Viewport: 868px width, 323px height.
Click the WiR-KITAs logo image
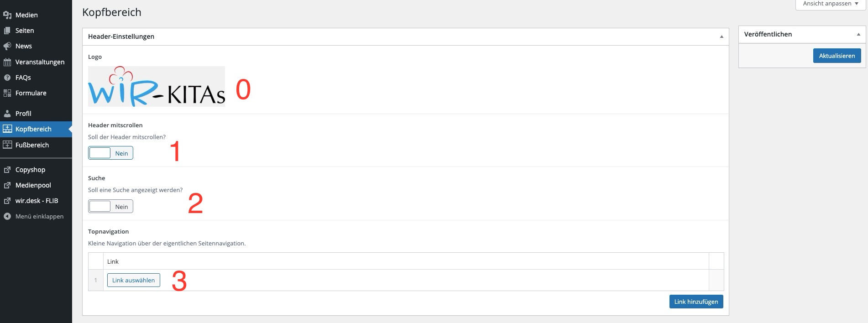tap(157, 87)
